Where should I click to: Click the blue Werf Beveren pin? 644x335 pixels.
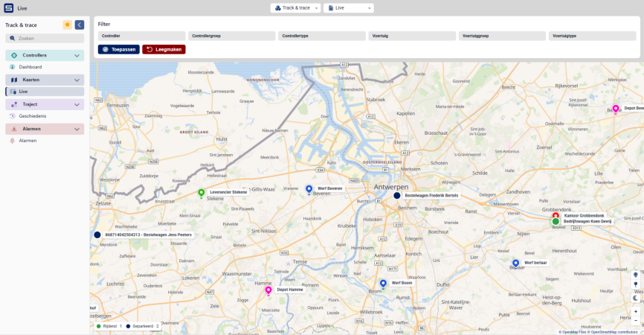[309, 189]
